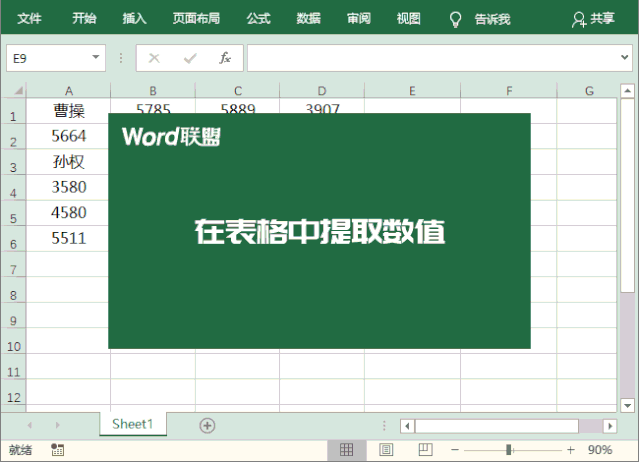Switch to Page Break Preview view

(x=424, y=450)
